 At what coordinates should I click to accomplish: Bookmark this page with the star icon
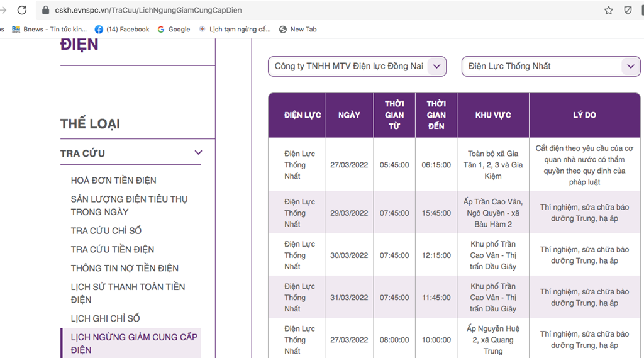coord(609,10)
